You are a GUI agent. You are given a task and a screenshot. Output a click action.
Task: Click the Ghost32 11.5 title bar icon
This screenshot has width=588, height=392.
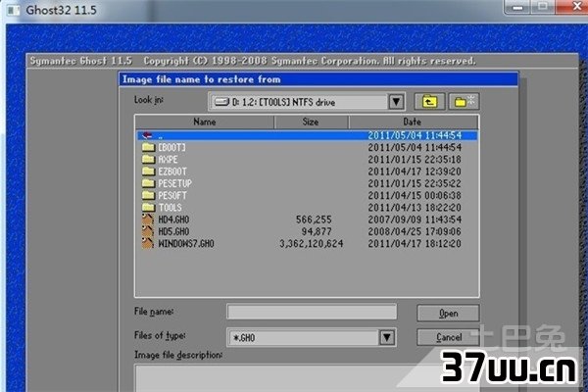(13, 10)
